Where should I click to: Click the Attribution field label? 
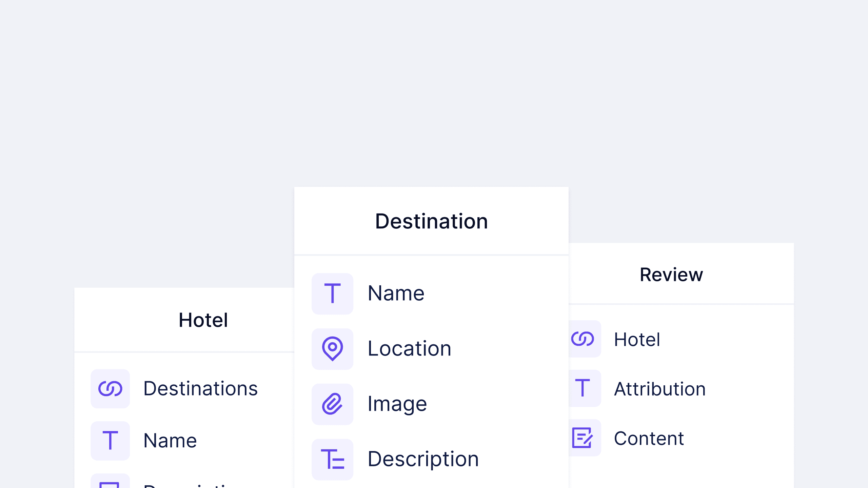tap(660, 389)
